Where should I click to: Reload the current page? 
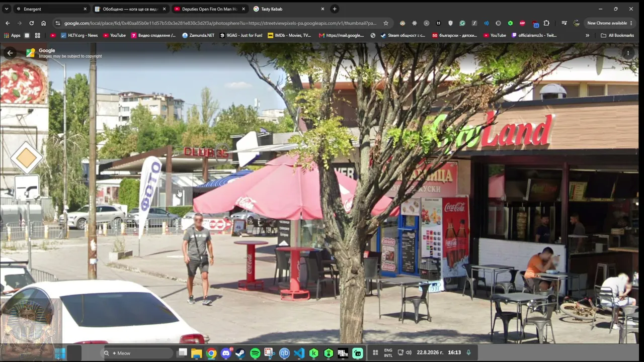(32, 23)
